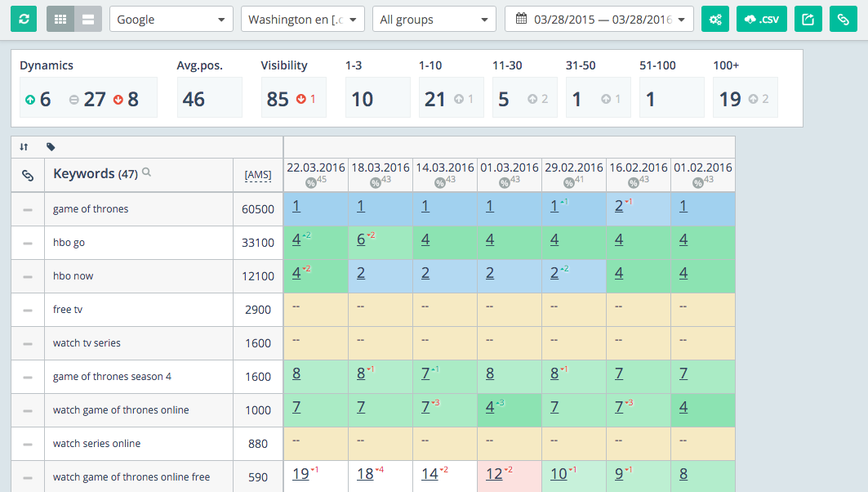Download the .csv export
868x492 pixels.
click(x=762, y=19)
